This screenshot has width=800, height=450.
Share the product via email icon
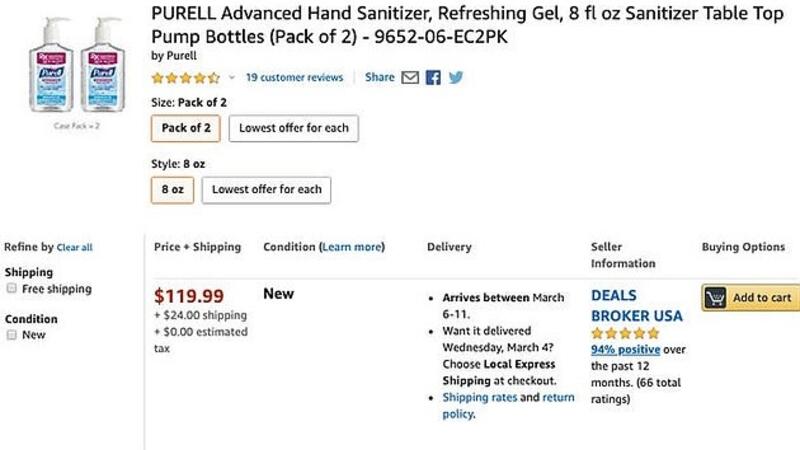409,77
